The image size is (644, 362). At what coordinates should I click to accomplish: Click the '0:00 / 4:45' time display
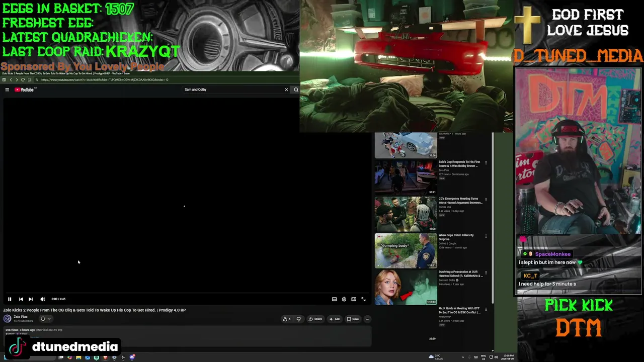[58, 299]
